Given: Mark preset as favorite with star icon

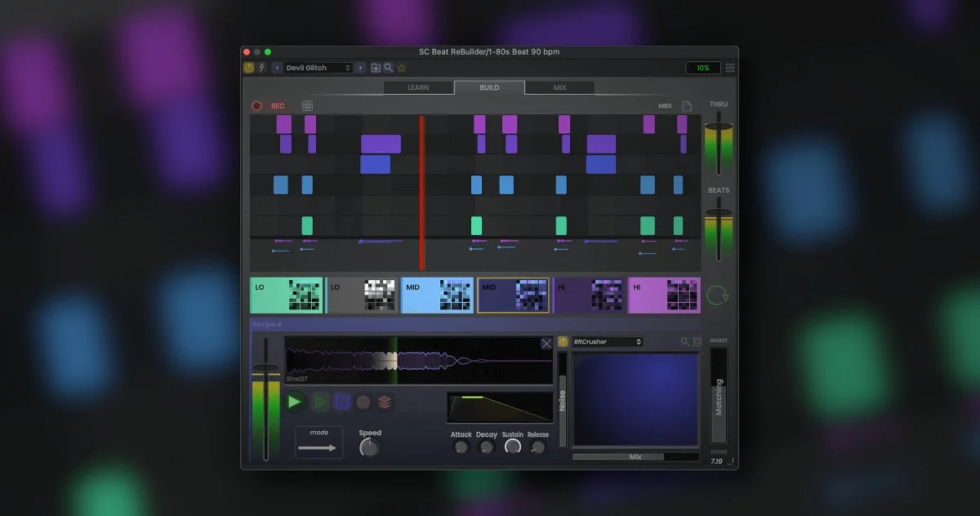Looking at the screenshot, I should [401, 68].
